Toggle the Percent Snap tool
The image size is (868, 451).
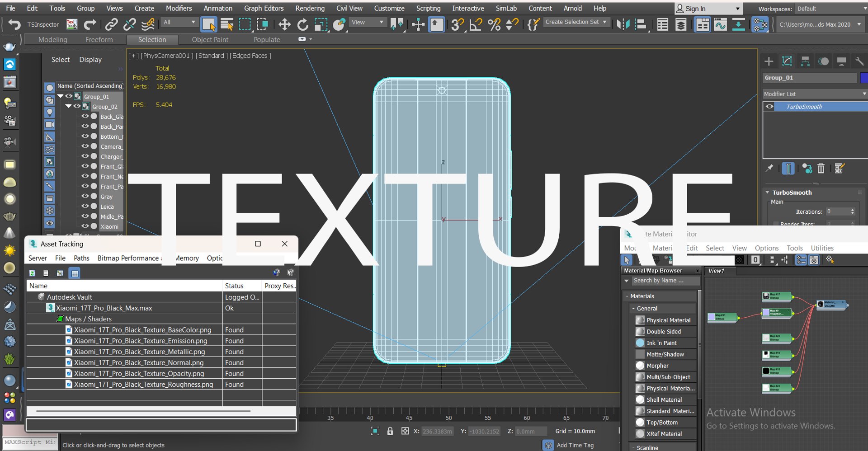click(494, 24)
